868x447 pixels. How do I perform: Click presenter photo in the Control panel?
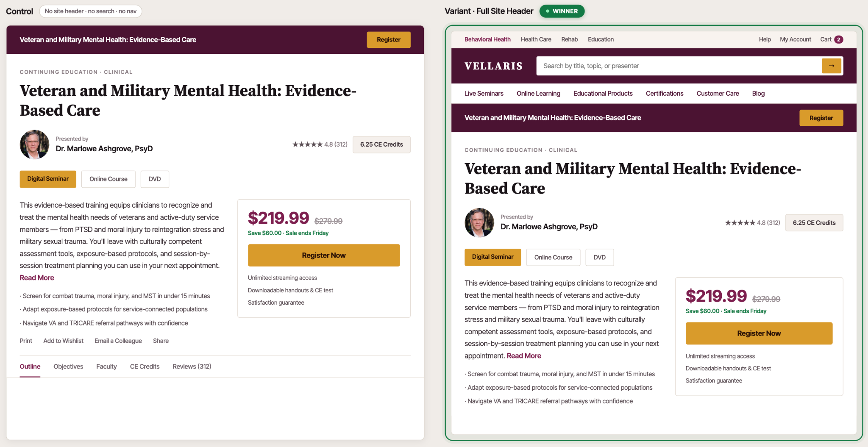coord(34,144)
